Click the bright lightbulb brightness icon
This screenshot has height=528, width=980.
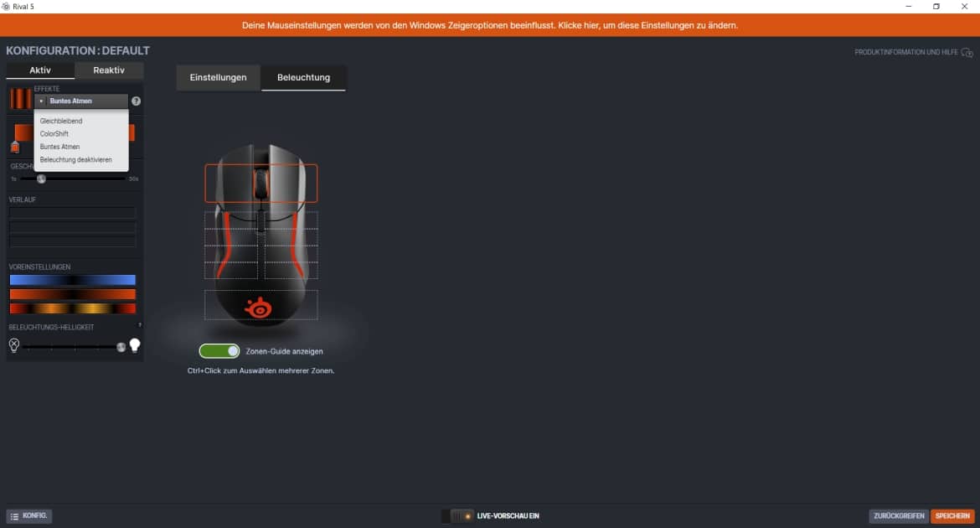[x=134, y=345]
